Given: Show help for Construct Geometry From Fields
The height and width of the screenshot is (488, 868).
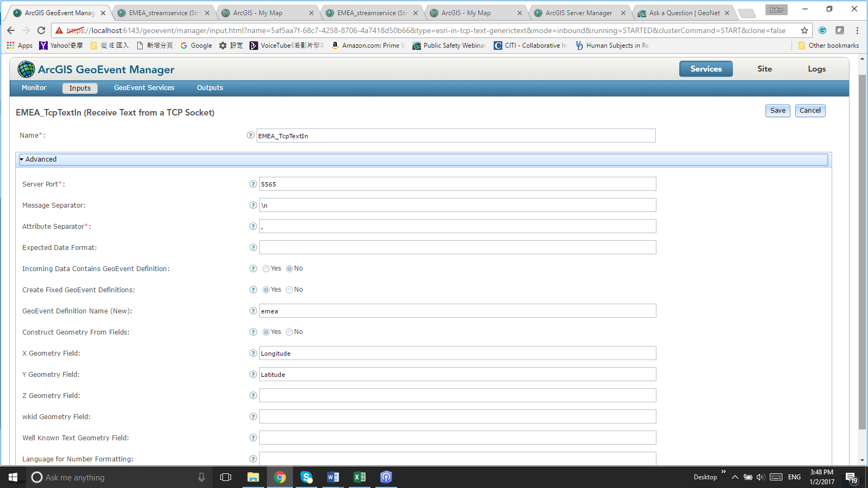Looking at the screenshot, I should pyautogui.click(x=253, y=332).
